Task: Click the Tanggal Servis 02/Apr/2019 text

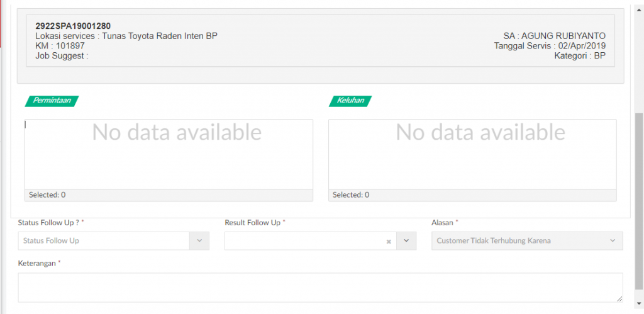Action: point(550,46)
